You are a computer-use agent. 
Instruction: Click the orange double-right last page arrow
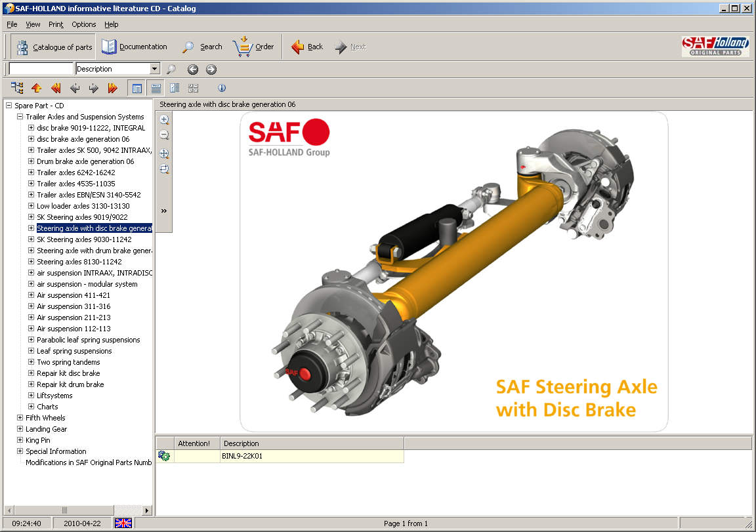(112, 88)
